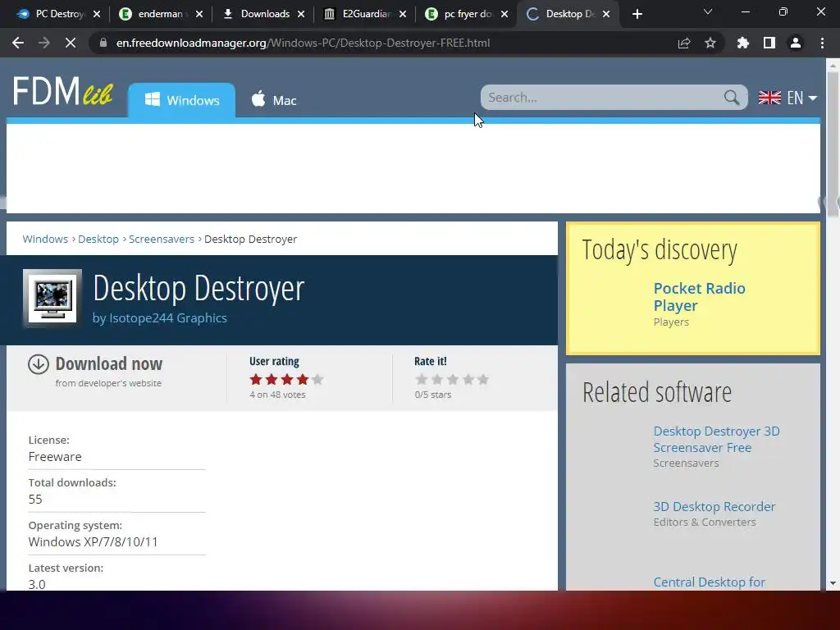The height and width of the screenshot is (630, 840).
Task: Open the tab search chevron
Action: tap(708, 11)
